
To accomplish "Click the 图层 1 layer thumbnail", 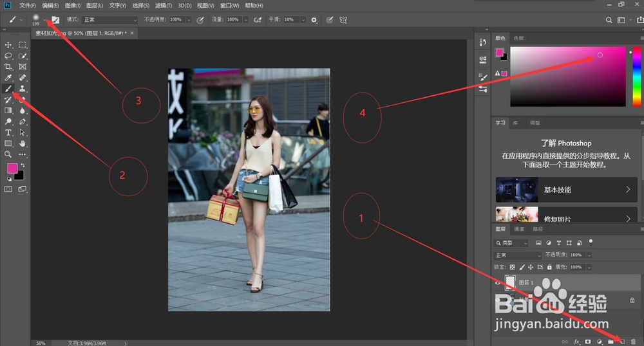I will click(x=511, y=282).
